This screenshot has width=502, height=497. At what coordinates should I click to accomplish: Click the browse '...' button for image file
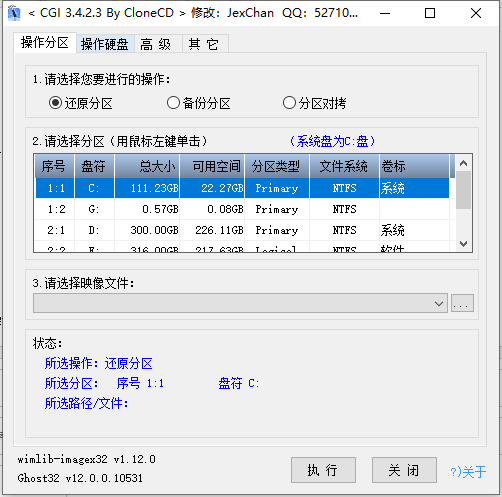(x=462, y=303)
